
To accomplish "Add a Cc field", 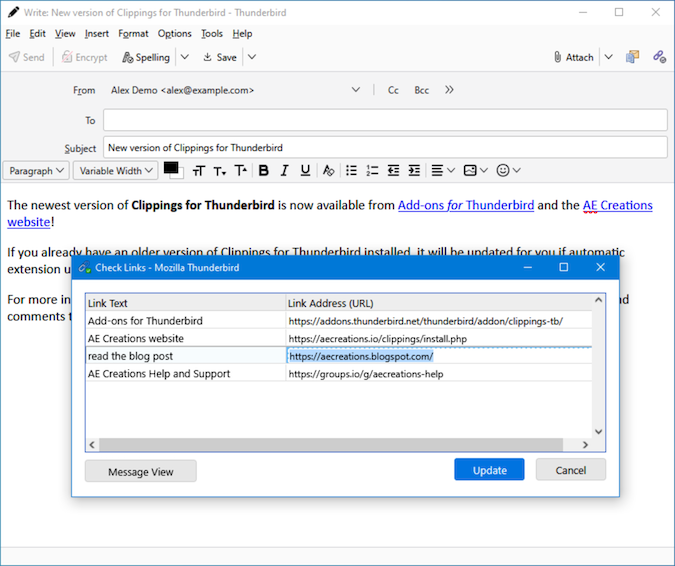I will pyautogui.click(x=393, y=90).
